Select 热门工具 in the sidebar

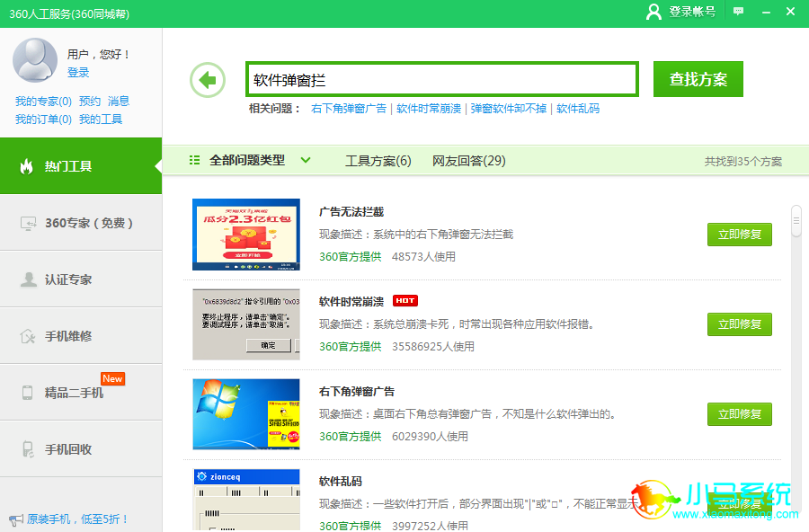pos(81,166)
